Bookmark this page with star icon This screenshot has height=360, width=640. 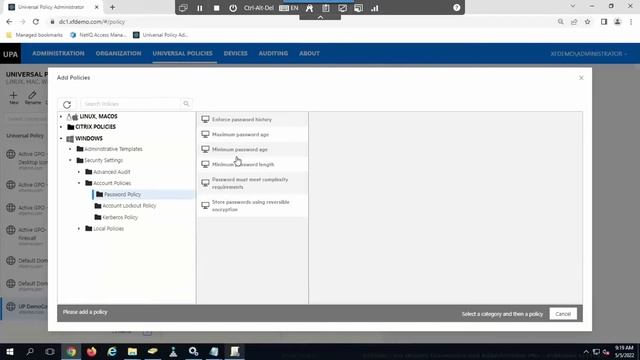click(x=587, y=22)
